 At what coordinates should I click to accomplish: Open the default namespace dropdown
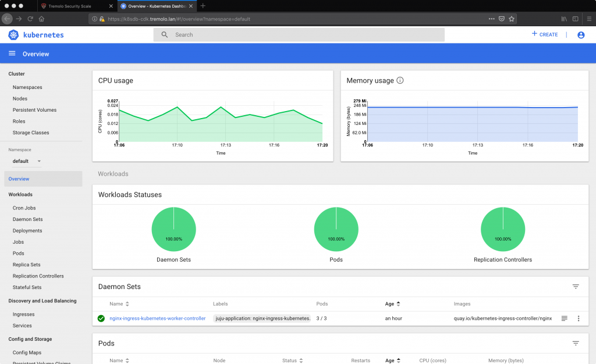click(x=27, y=161)
